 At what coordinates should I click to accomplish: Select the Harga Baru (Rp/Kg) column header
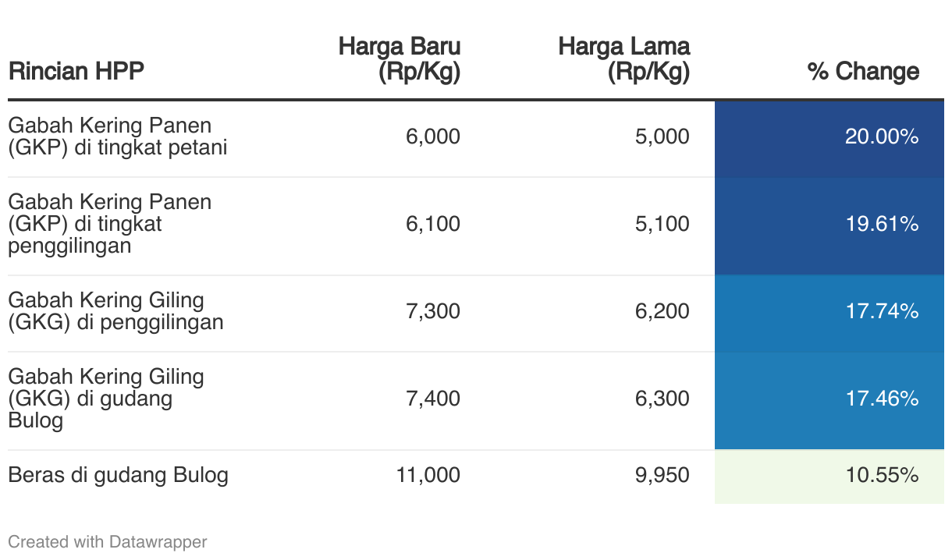[399, 58]
